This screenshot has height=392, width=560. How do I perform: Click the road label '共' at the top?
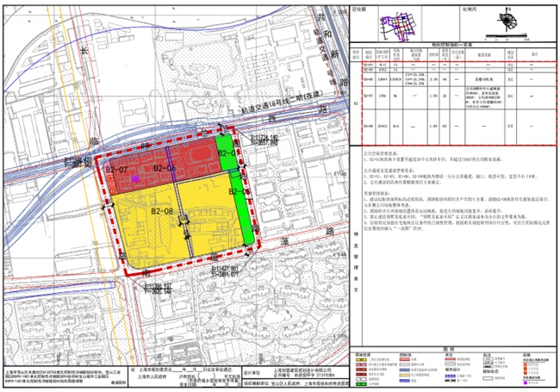click(322, 17)
